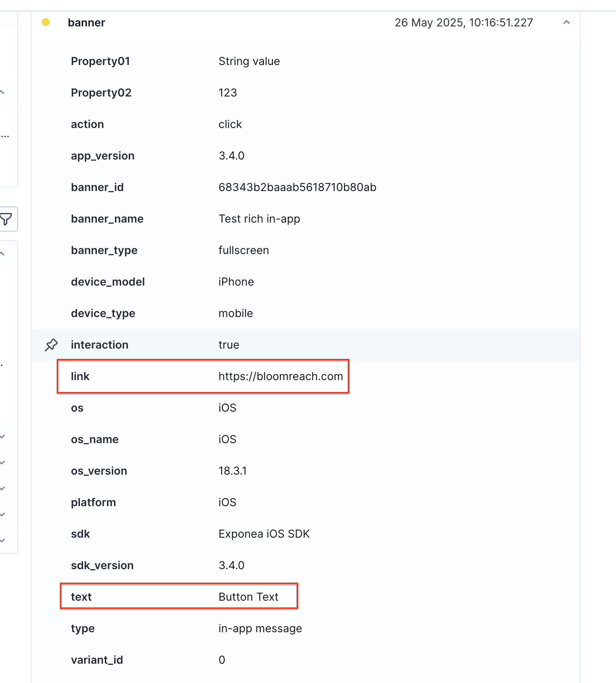The width and height of the screenshot is (616, 683).
Task: Select the platform property name
Action: pyautogui.click(x=93, y=502)
